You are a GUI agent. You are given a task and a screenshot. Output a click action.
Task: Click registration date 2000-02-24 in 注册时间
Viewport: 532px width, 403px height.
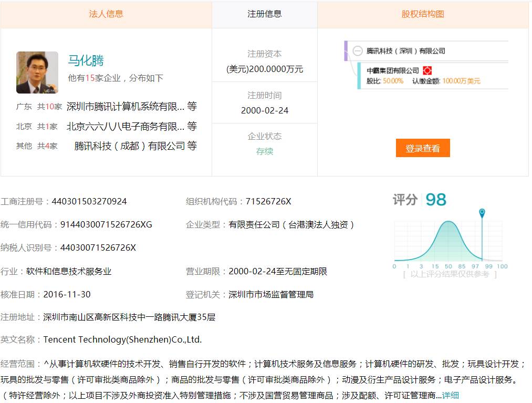click(x=265, y=111)
